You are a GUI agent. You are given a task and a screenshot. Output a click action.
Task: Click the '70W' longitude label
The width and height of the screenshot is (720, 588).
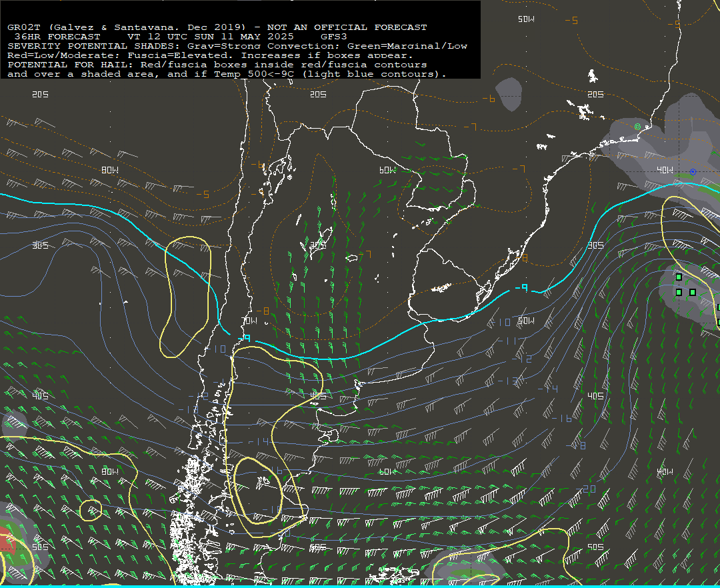pos(249,321)
